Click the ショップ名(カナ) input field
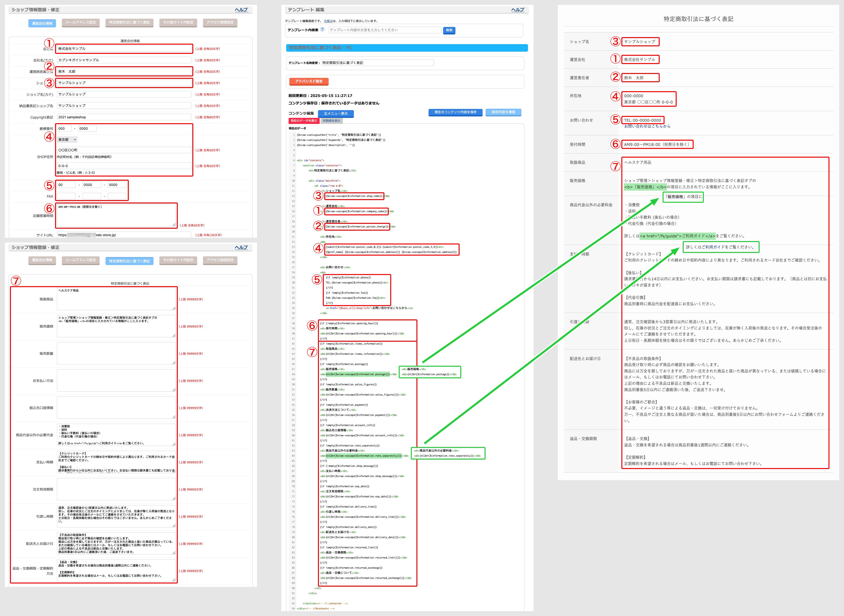Screen dimensions: 844x616 [x=124, y=94]
